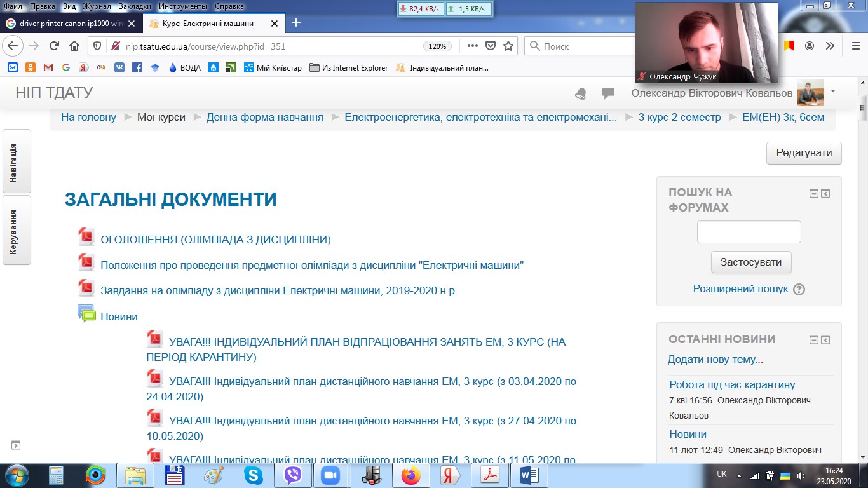Collapse the Пошук на форумах block
The height and width of the screenshot is (488, 868).
tap(813, 194)
